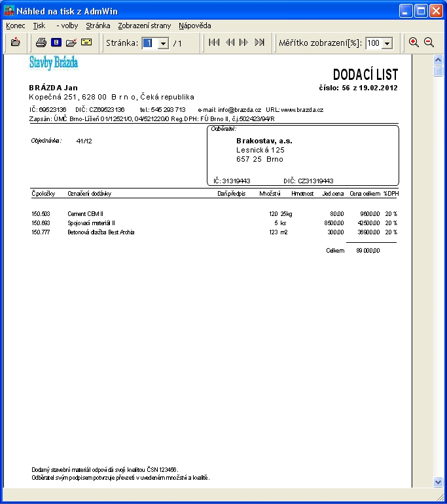The width and height of the screenshot is (447, 504).
Task: Click the column header Cena celkem
Action: 365,194
